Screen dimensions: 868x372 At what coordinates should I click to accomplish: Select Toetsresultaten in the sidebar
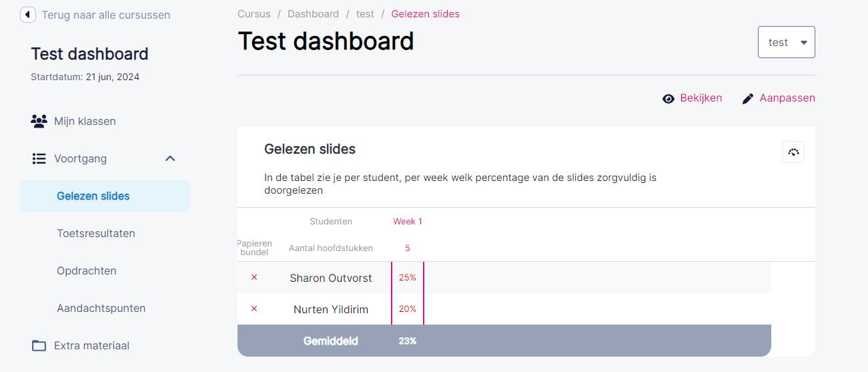coord(96,233)
